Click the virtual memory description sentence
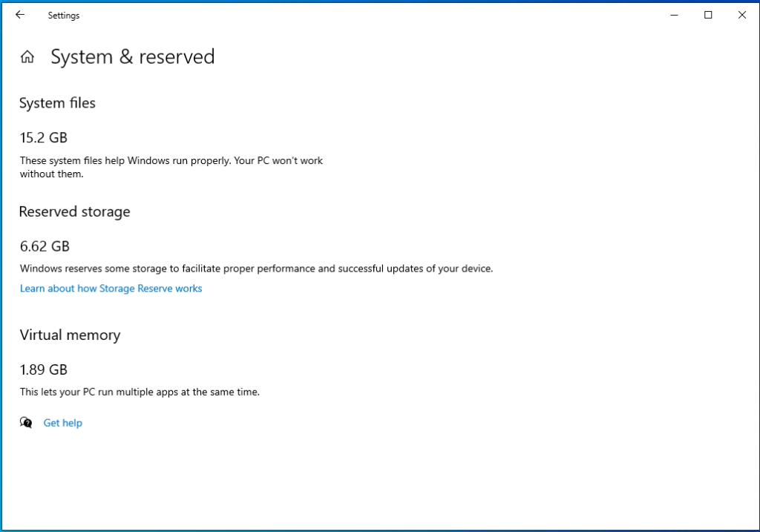 [x=139, y=392]
